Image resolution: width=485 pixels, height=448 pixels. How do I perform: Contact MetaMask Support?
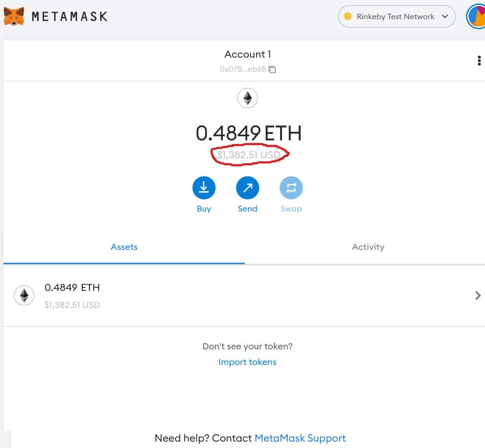click(300, 438)
